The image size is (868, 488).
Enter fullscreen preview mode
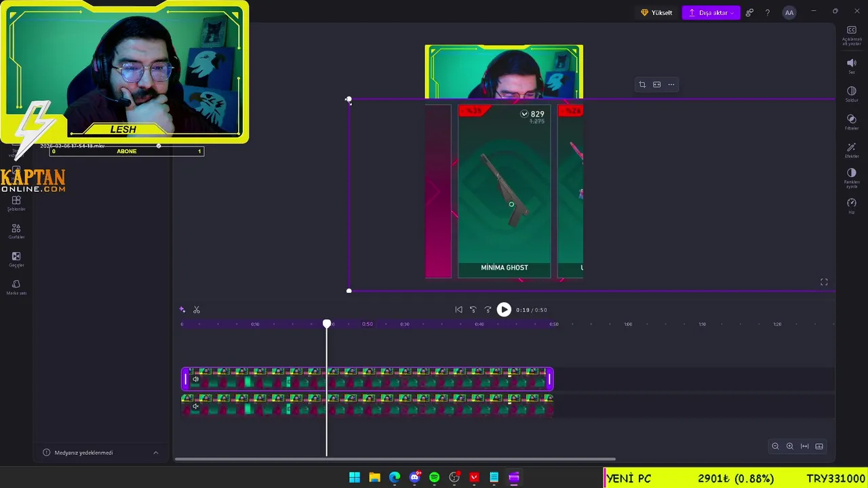824,282
